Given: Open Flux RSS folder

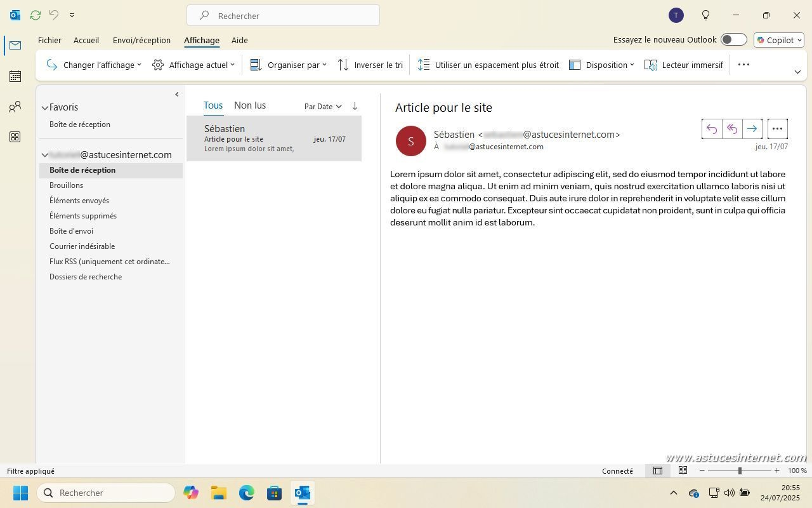Looking at the screenshot, I should 110,262.
